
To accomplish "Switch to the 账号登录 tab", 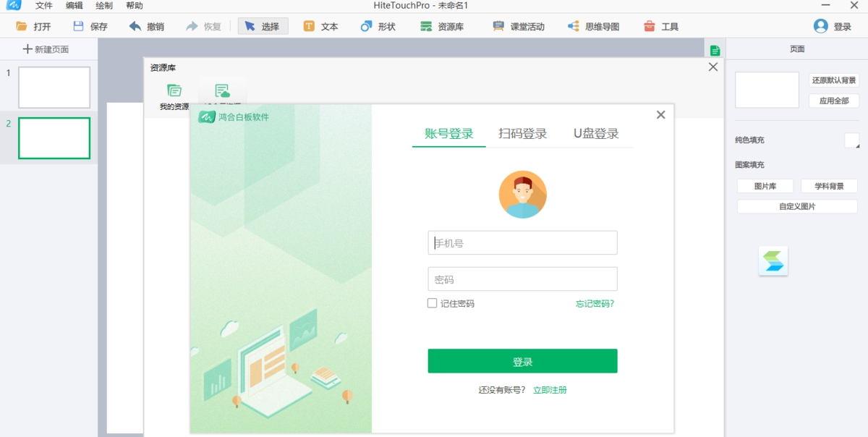I will coord(449,134).
